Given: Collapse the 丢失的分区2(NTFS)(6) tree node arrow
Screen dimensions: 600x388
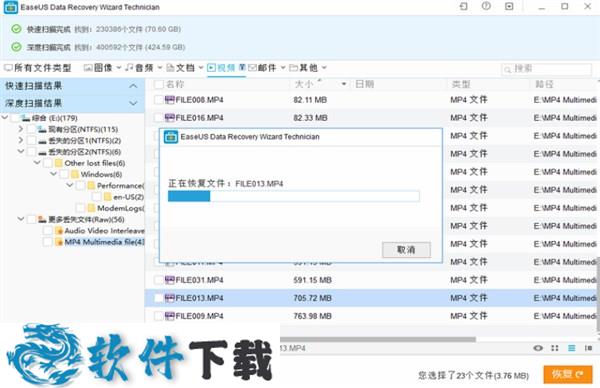Looking at the screenshot, I should (21, 152).
